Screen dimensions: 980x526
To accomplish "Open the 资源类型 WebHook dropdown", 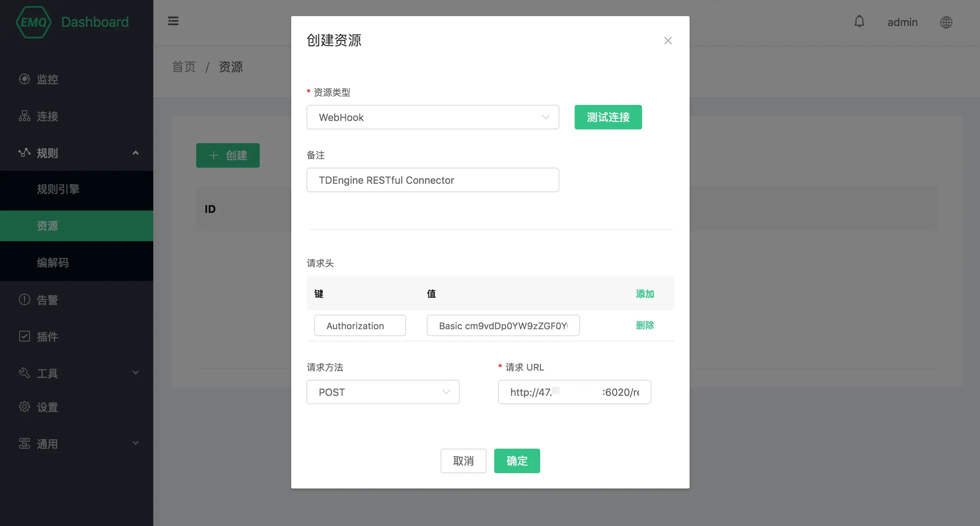I will (433, 117).
